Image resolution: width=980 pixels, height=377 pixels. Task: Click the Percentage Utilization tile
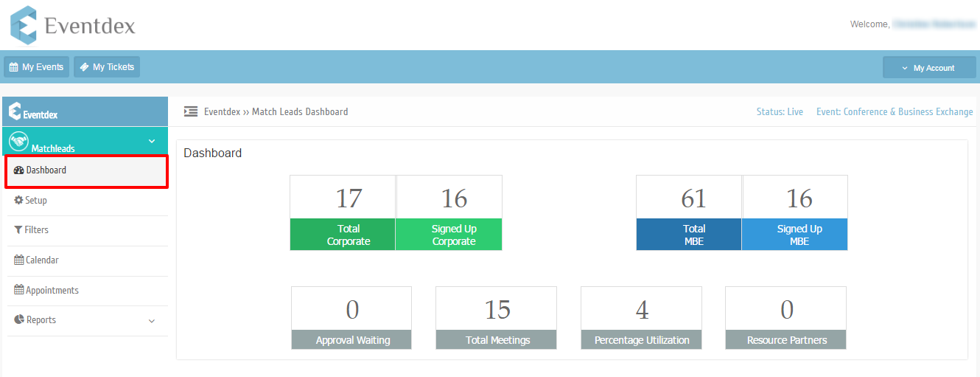(x=642, y=318)
